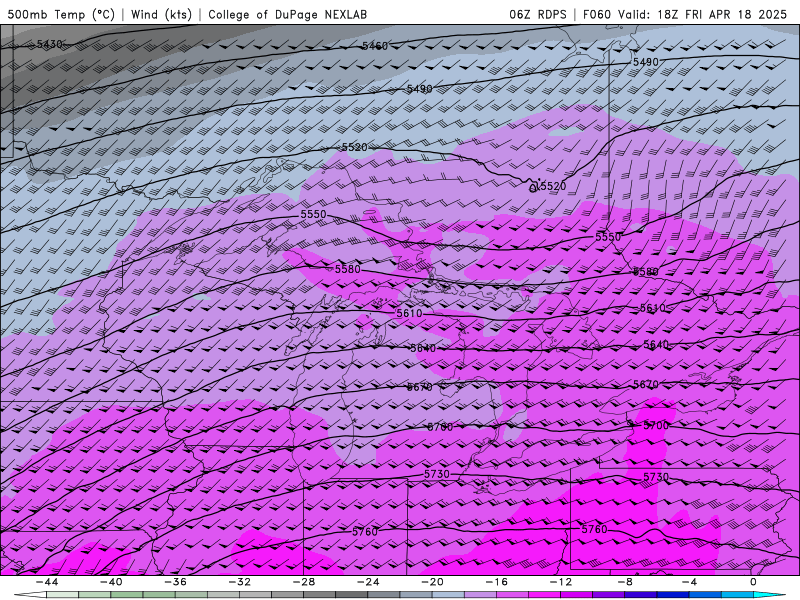Screen dimensions: 800x600
Task: Click the 0 colorbar tick label
Action: [754, 582]
